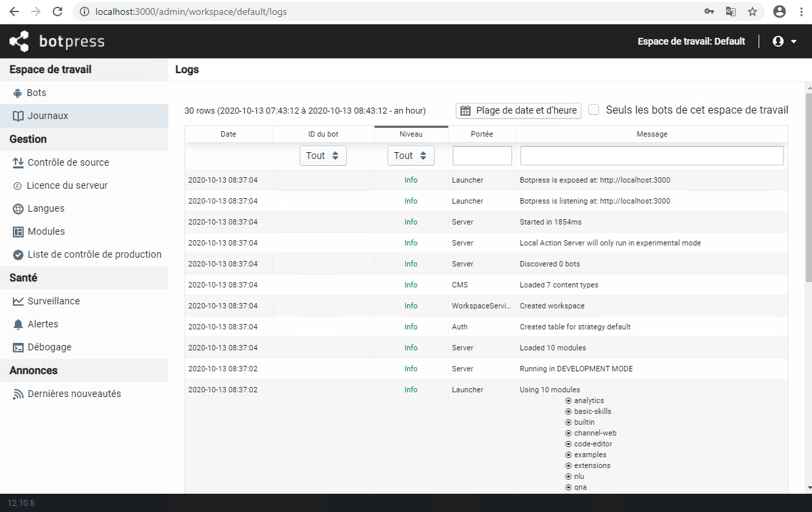
Task: Expand the user account menu dropdown
Action: (x=784, y=41)
